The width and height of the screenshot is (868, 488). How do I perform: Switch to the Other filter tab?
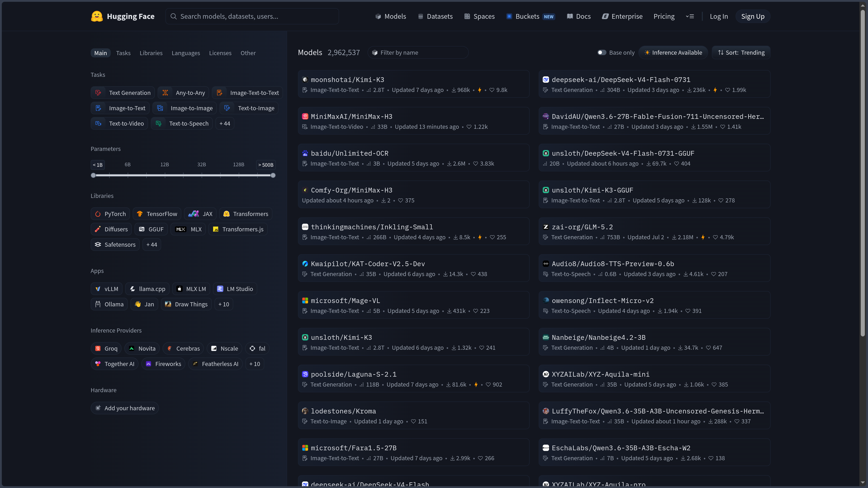[x=248, y=53]
